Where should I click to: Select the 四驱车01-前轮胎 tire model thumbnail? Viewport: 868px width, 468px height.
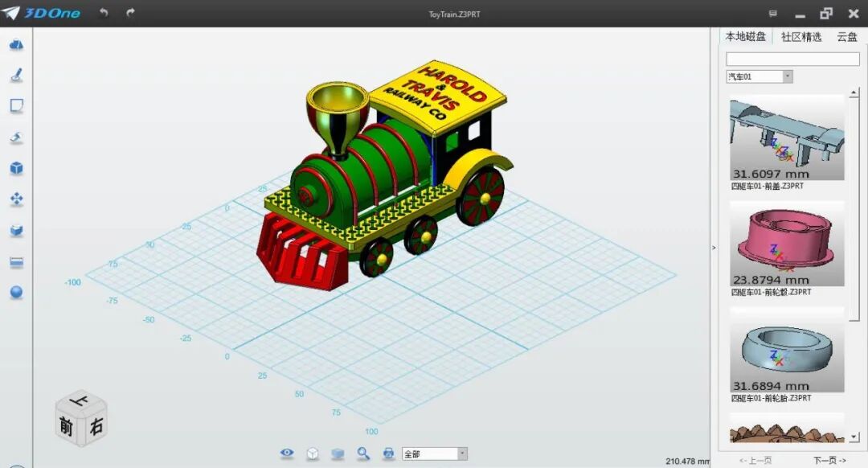787,350
